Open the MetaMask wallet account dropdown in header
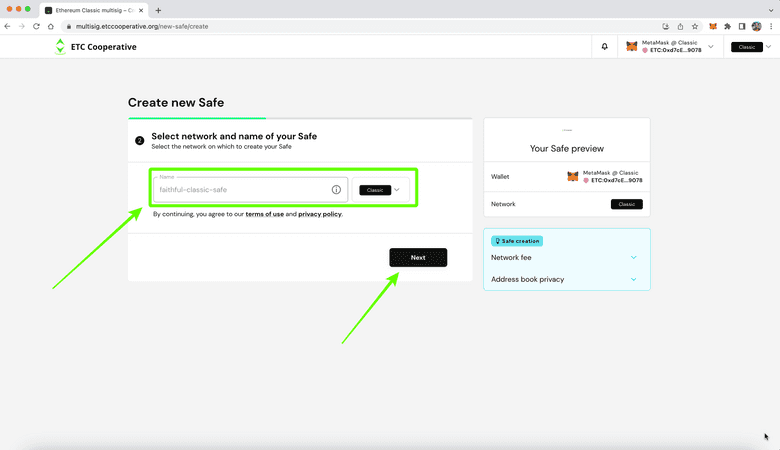The width and height of the screenshot is (780, 450). tap(670, 47)
